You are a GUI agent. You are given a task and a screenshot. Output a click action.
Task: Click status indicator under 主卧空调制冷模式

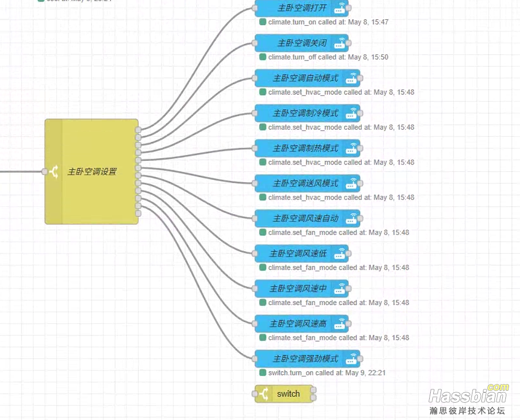click(263, 127)
